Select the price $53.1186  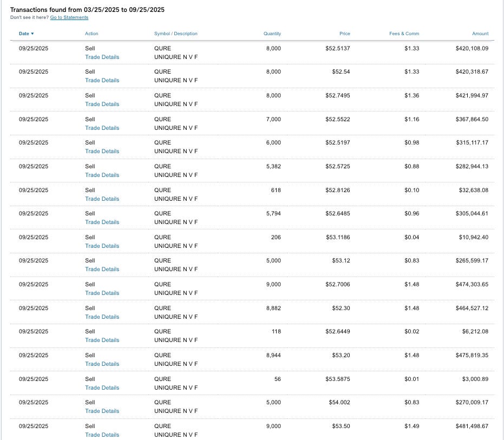point(338,237)
